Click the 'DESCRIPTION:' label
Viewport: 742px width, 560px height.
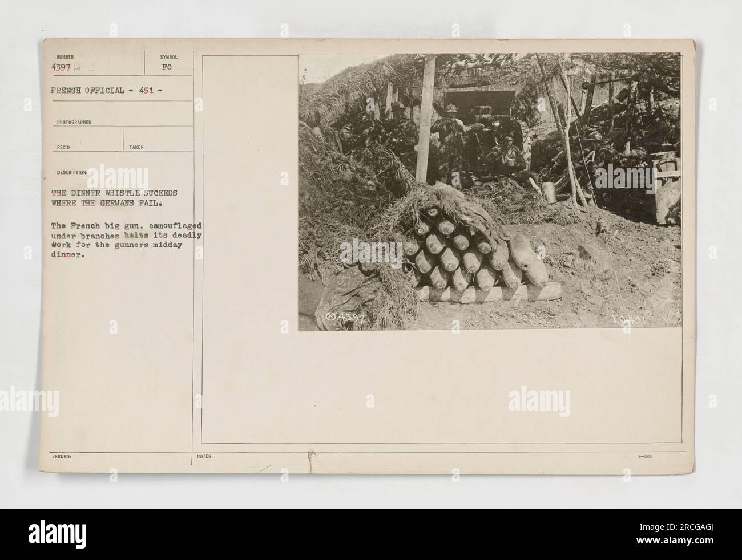[72, 172]
